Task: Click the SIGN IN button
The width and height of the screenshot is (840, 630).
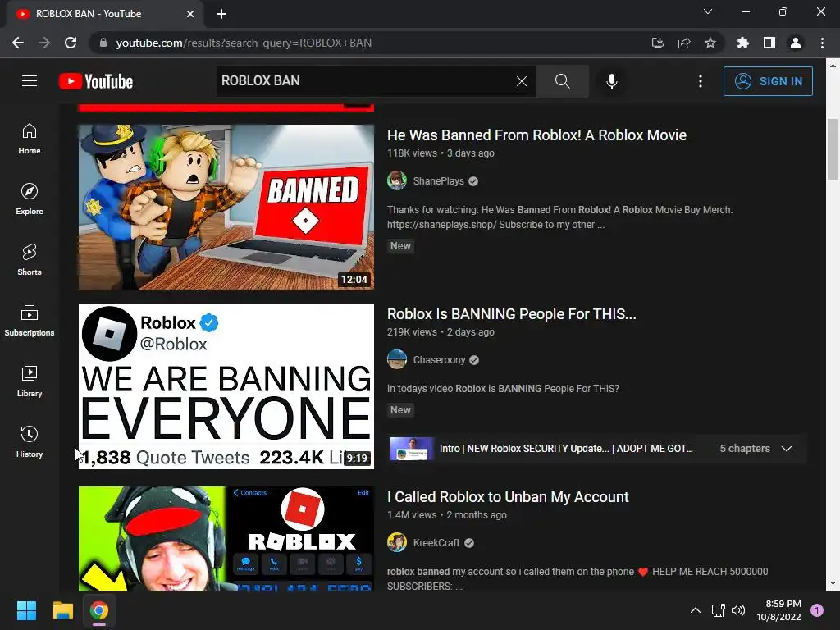Action: coord(768,81)
